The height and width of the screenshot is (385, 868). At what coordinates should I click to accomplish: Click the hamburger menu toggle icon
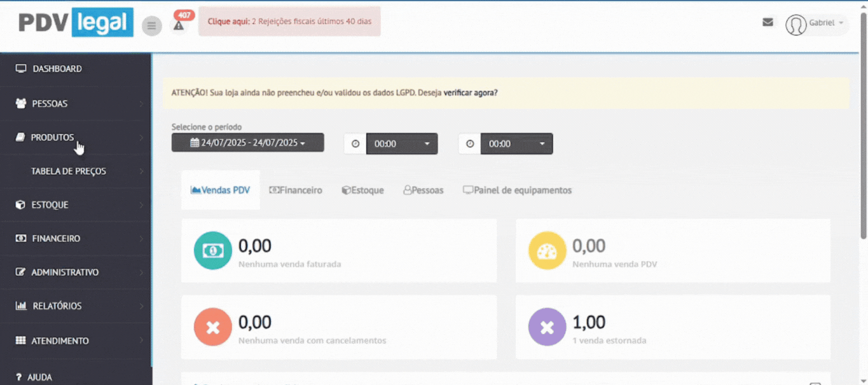pyautogui.click(x=151, y=26)
